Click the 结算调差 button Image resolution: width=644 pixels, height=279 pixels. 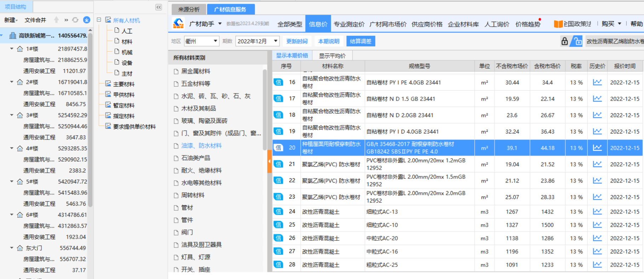pyautogui.click(x=360, y=41)
